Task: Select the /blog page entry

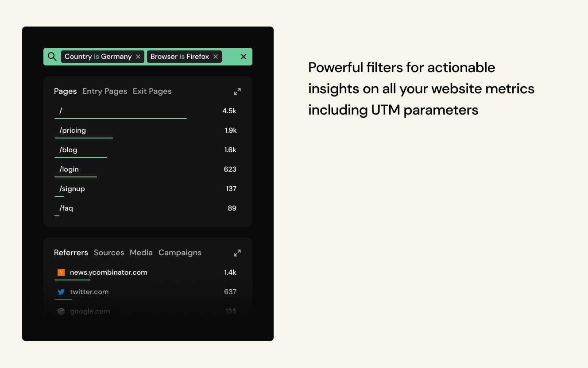Action: click(x=69, y=150)
